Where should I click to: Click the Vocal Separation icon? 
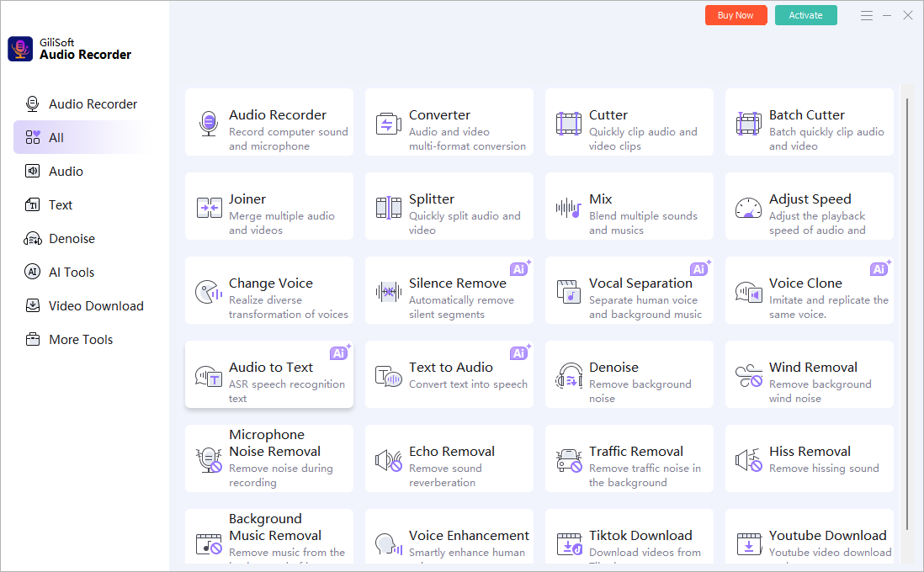(x=568, y=292)
